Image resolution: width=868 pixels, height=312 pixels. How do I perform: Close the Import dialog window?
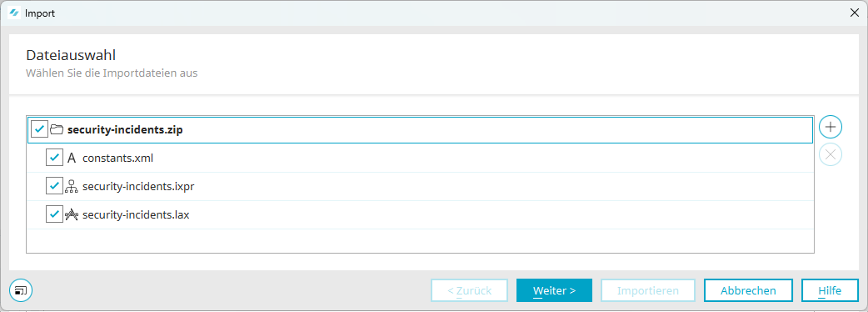(854, 13)
